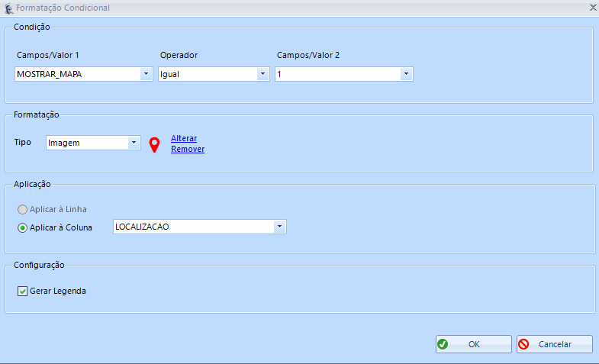Select the Aplicar à Linha radio button

(x=22, y=209)
